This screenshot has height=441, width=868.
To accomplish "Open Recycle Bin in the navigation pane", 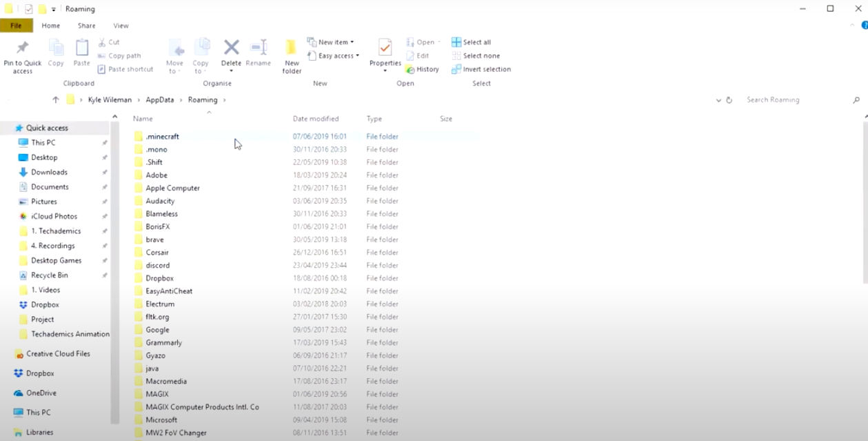I will 49,275.
